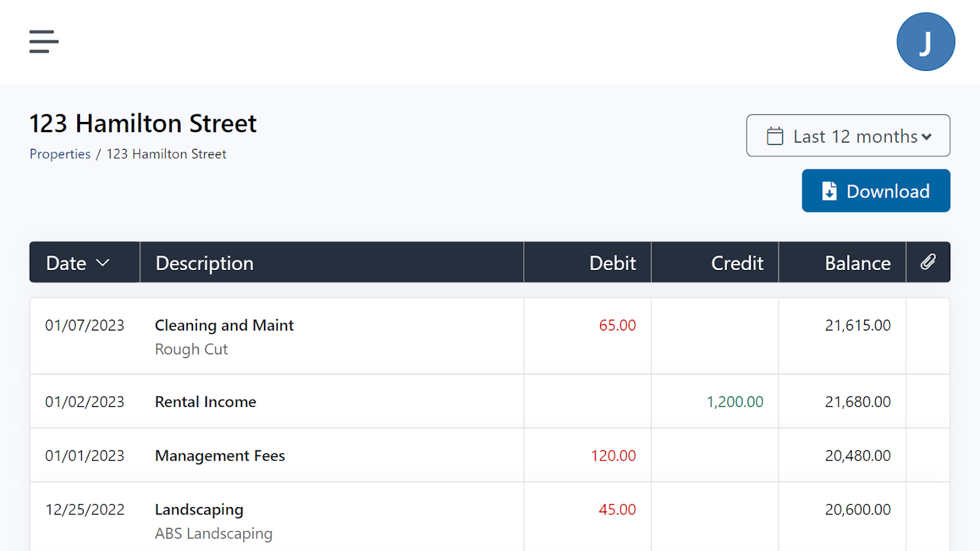The width and height of the screenshot is (980, 551).
Task: Sort by the Credit column header
Action: pyautogui.click(x=737, y=263)
